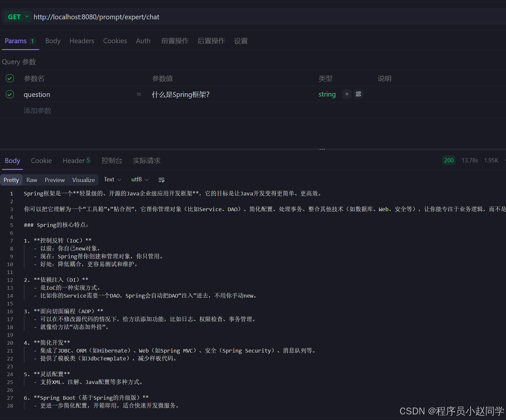The width and height of the screenshot is (506, 420).
Task: Open the 前置操作 tab
Action: (175, 41)
